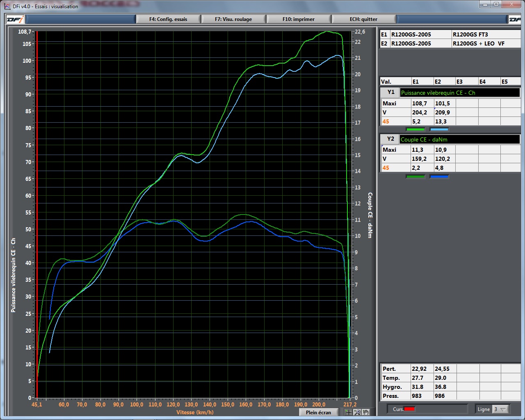Click the DFi app icon in title bar
This screenshot has width=525, height=420.
coord(7,6)
